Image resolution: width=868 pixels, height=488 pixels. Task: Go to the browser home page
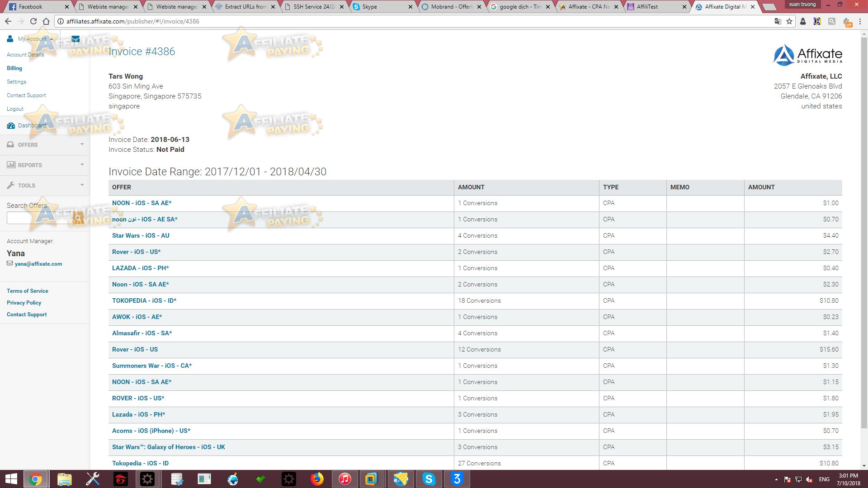46,21
